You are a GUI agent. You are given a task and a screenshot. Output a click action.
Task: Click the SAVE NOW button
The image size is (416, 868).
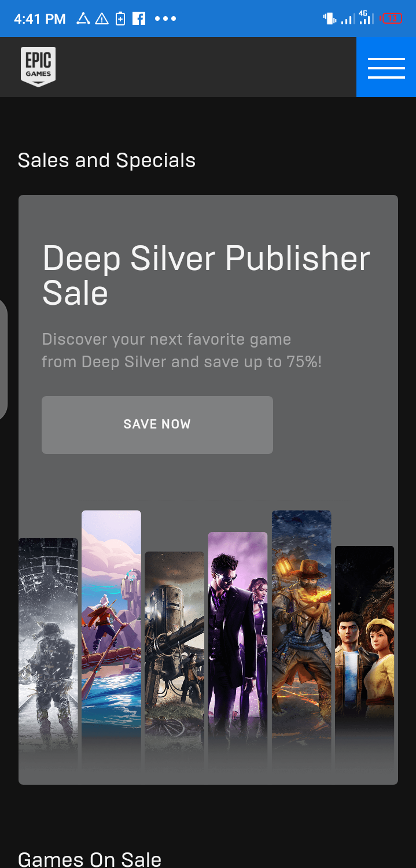point(157,424)
